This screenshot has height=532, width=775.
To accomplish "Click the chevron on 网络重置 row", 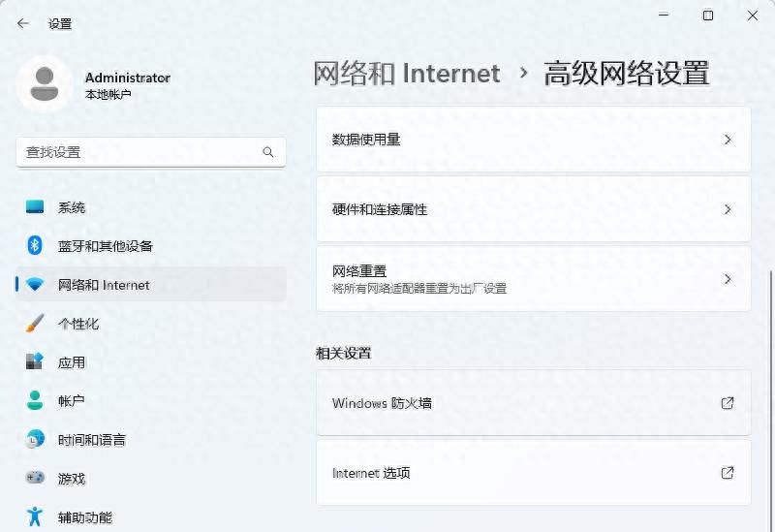I will [x=728, y=279].
